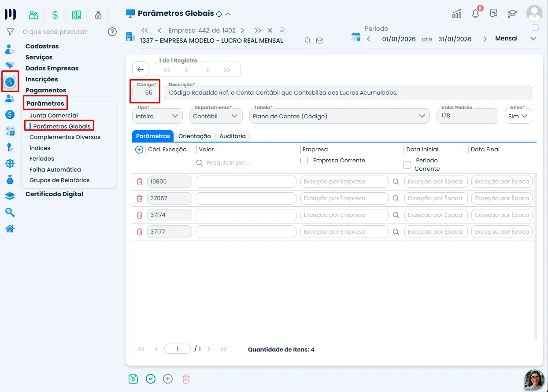This screenshot has height=392, width=548.
Task: Open the notifications bell icon
Action: 476,13
